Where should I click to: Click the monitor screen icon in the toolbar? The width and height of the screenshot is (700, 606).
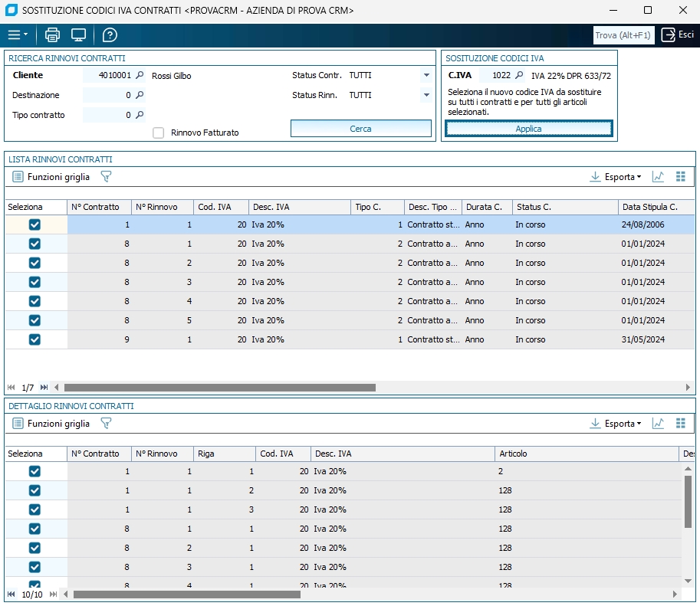[x=78, y=35]
